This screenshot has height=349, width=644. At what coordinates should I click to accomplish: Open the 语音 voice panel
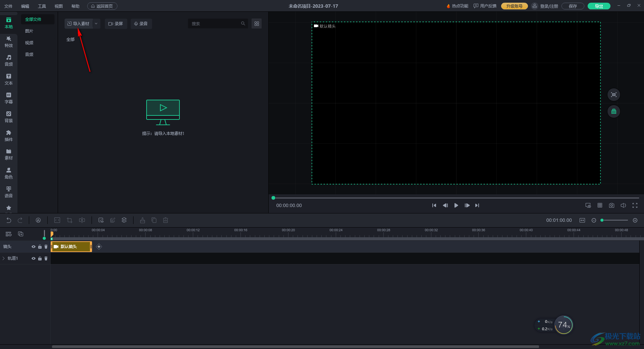pos(9,192)
